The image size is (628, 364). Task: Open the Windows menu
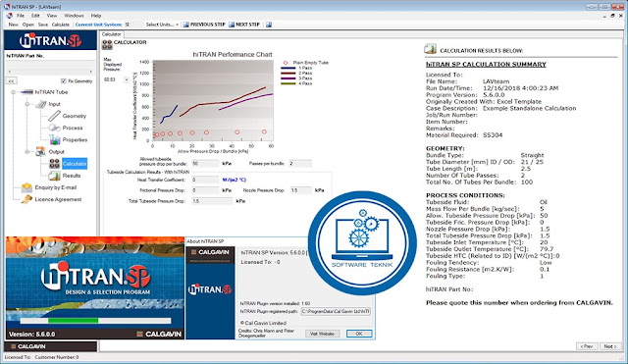tap(75, 16)
